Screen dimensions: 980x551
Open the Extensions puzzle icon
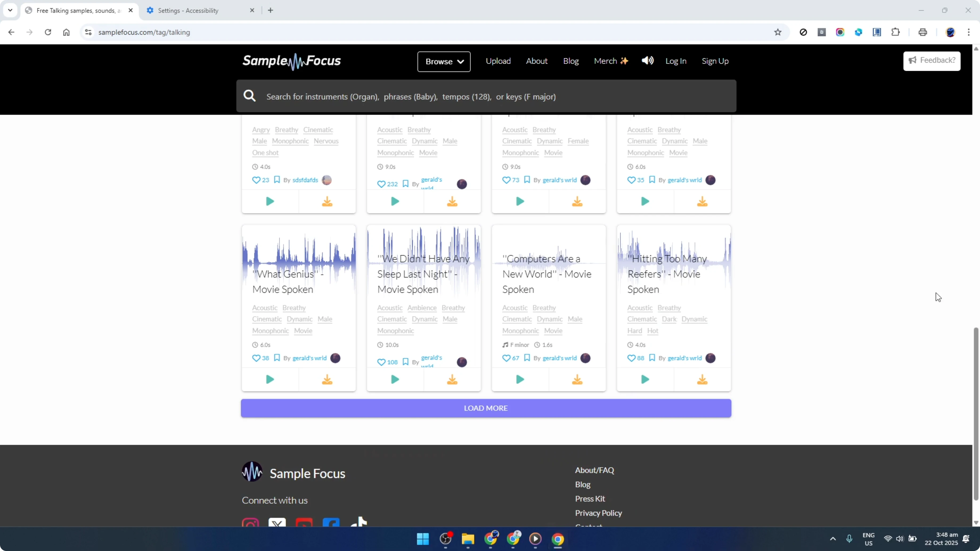coord(896,32)
